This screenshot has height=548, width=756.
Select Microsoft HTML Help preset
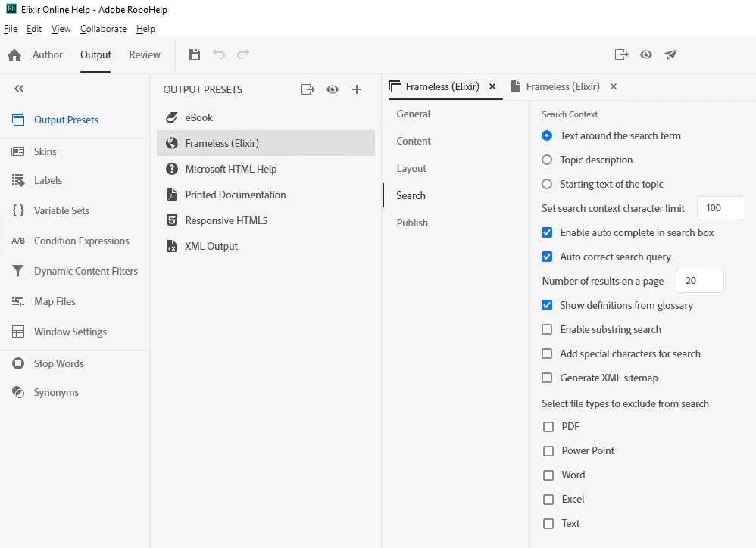pos(266,169)
